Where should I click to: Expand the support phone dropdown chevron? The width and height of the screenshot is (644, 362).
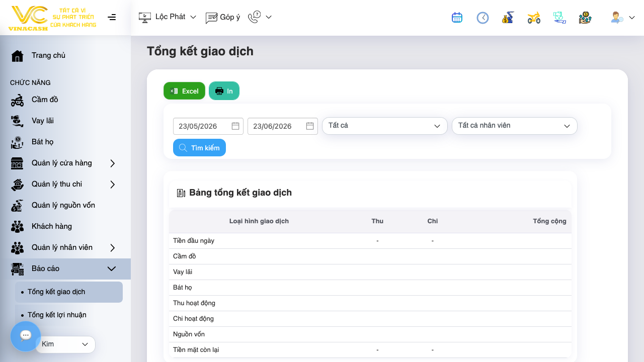tap(269, 17)
